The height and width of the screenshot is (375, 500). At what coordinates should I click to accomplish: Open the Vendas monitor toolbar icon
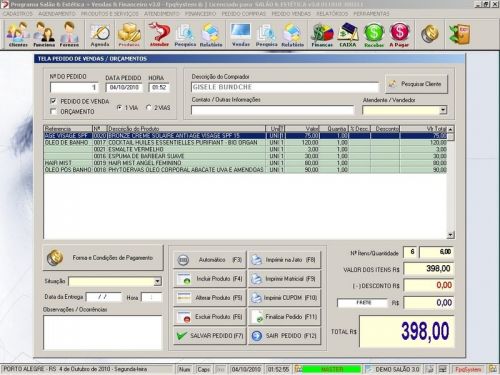pos(241,34)
